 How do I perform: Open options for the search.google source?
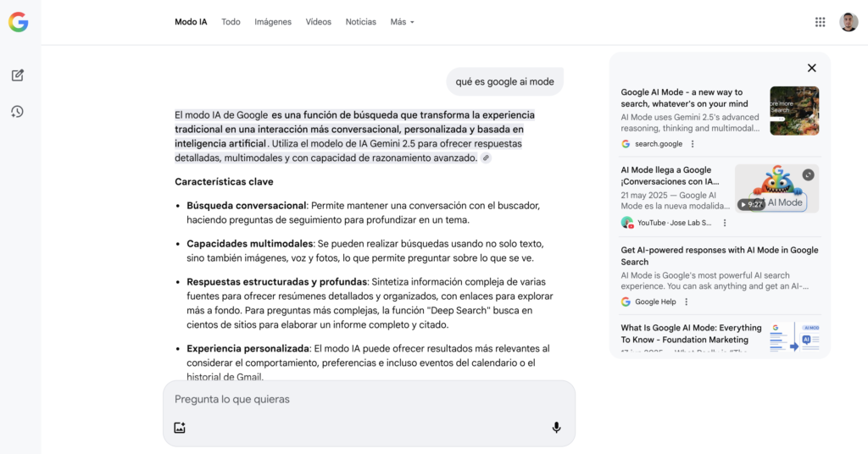[x=692, y=144]
